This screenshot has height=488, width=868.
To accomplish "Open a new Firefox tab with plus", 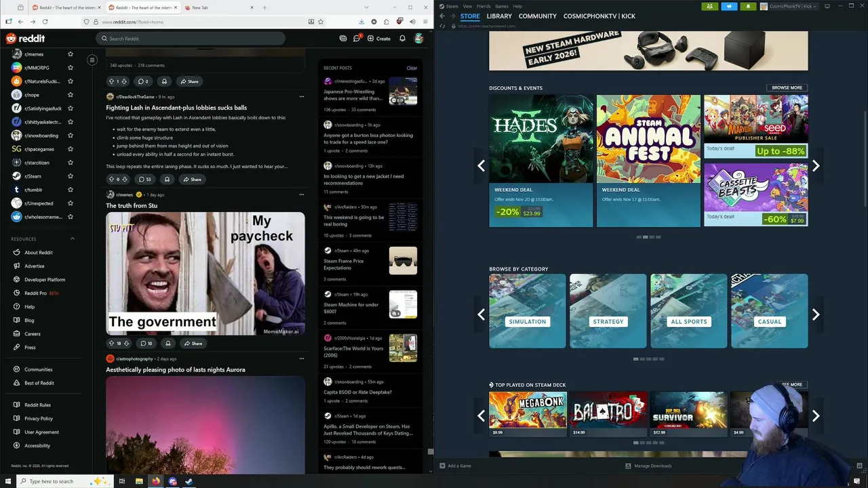I will 264,7.
